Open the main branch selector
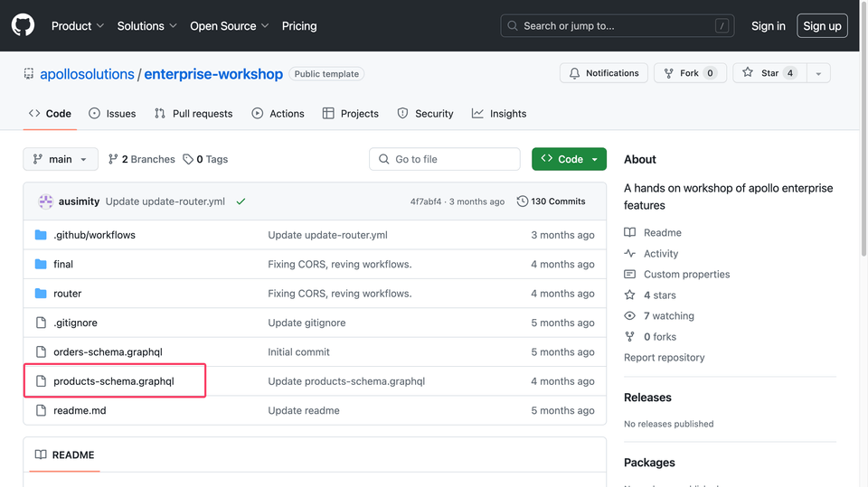 click(61, 159)
